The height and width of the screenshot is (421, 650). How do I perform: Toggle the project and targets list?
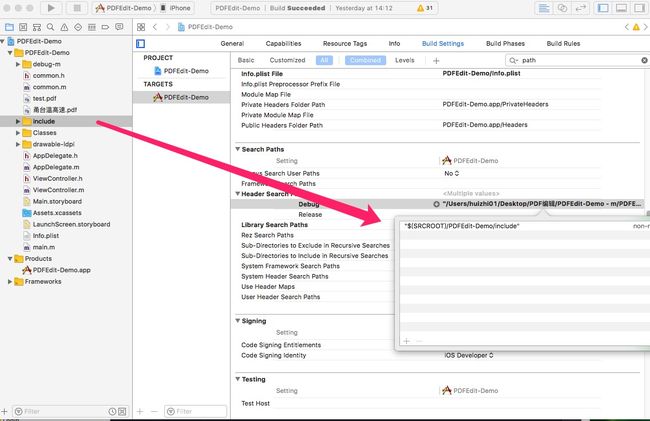tap(141, 44)
